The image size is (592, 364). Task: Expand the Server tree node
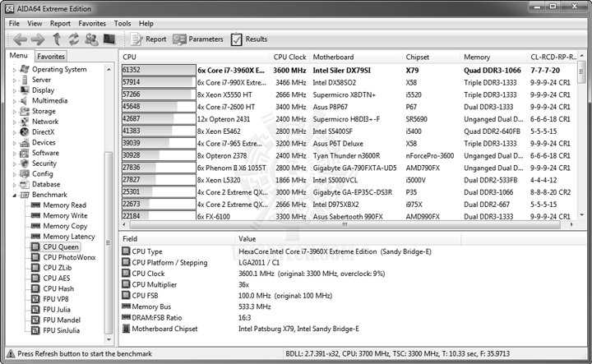click(x=15, y=80)
